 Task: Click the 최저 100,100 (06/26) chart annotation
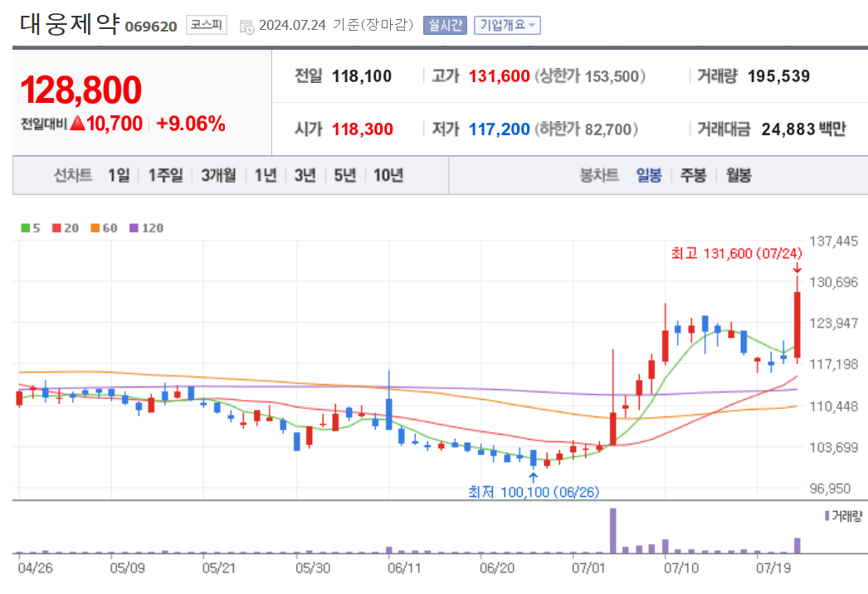point(534,492)
